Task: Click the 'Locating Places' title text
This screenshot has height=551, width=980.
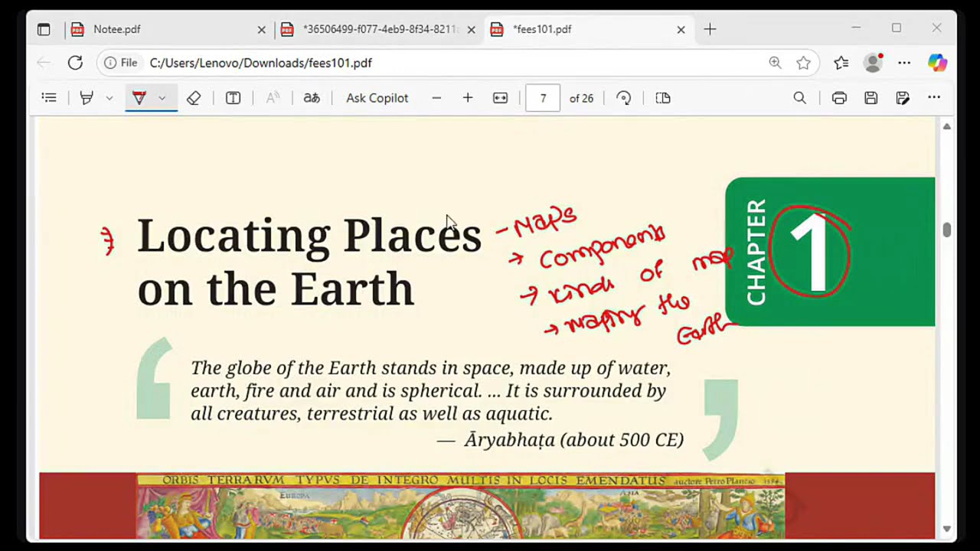Action: coord(309,236)
